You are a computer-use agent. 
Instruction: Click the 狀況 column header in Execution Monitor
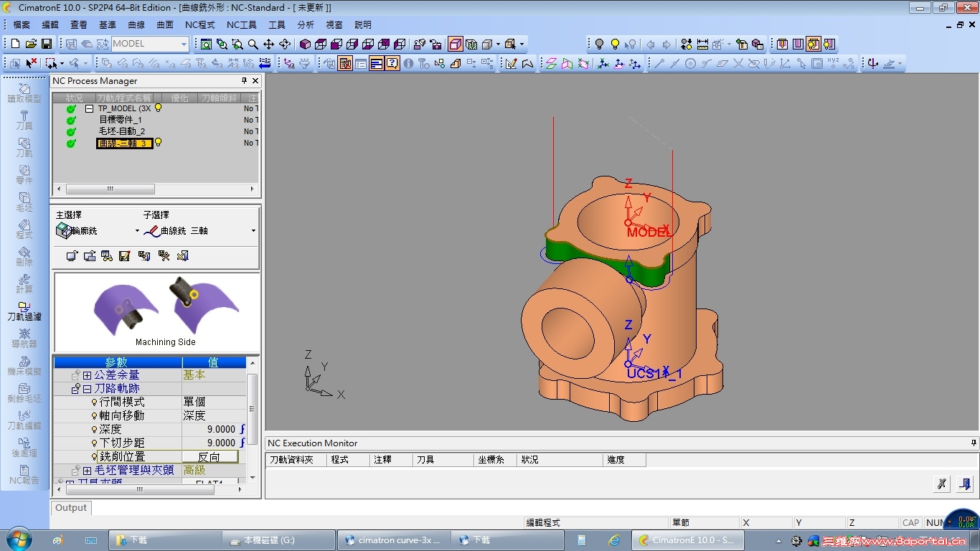[560, 460]
